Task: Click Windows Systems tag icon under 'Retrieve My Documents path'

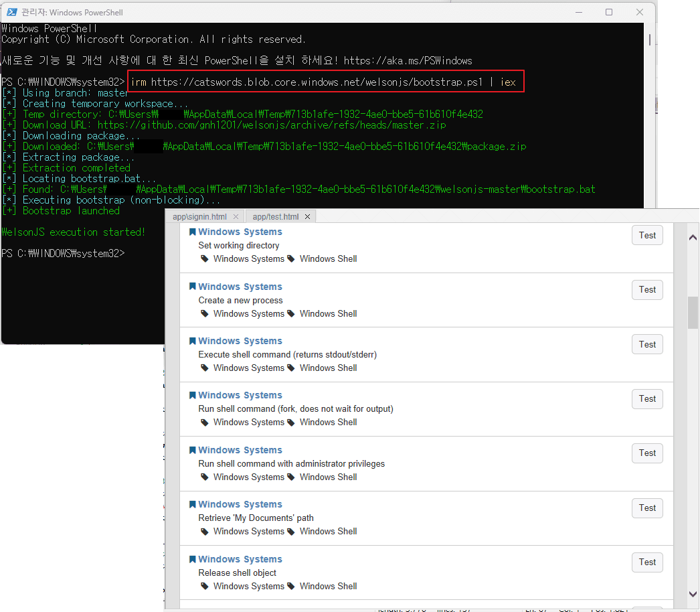Action: tap(205, 532)
